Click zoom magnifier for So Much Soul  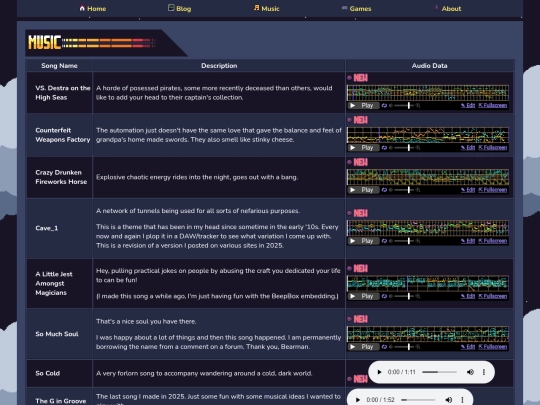click(x=418, y=347)
